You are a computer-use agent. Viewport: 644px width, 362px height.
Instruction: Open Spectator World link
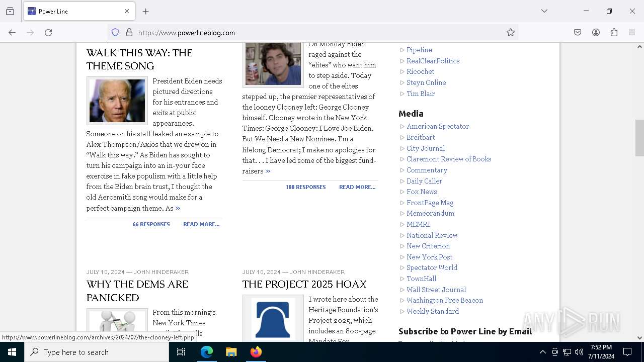click(x=432, y=267)
